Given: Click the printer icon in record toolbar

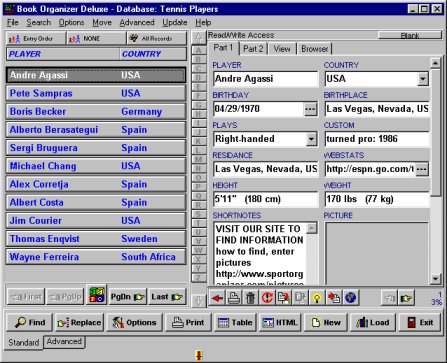Looking at the screenshot, I should coord(234,298).
